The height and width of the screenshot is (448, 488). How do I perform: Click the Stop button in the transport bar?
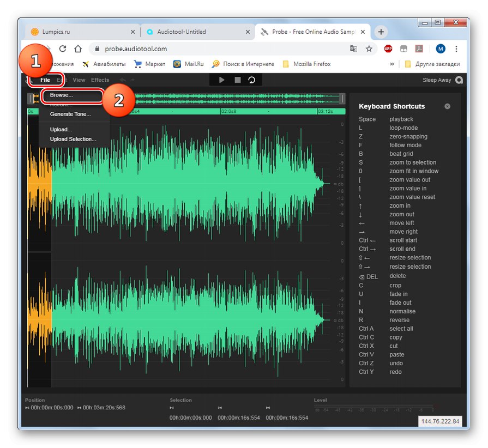tap(238, 80)
